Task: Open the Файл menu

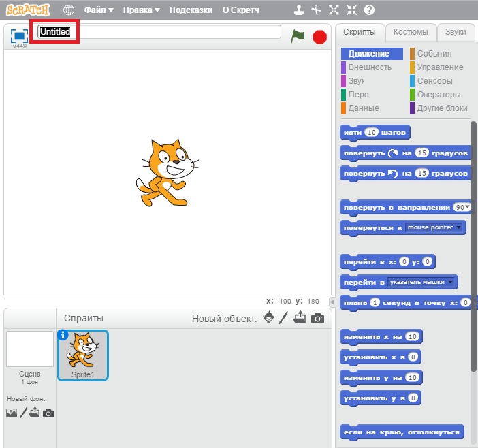Action: (x=99, y=10)
